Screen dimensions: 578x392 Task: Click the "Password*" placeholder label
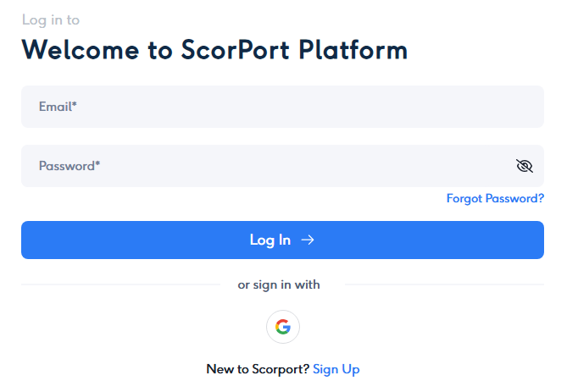point(69,166)
